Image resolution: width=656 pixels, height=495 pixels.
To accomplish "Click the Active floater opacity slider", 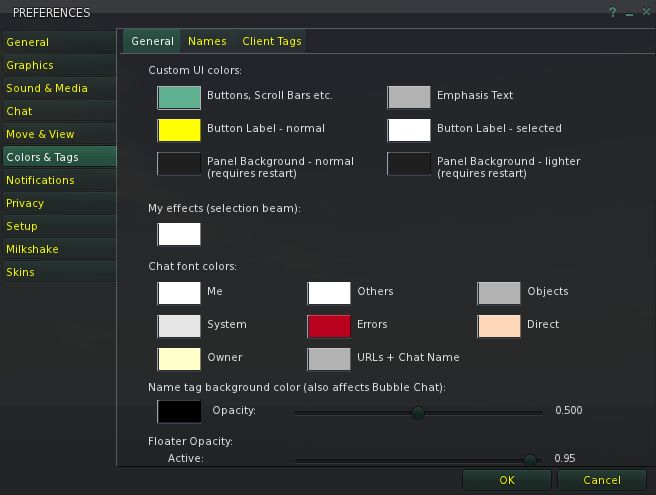I will click(530, 459).
